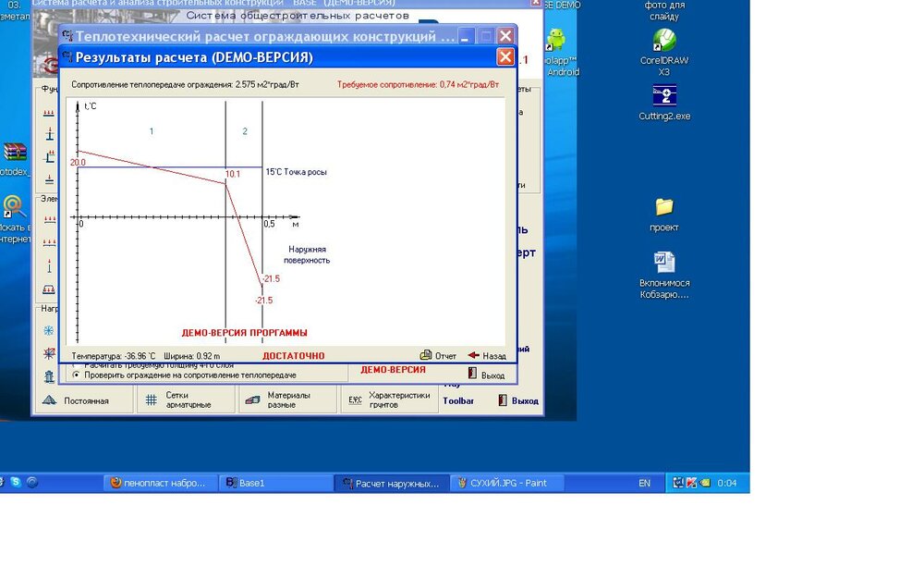Screen dimensions: 924x578
Task: Open Характеристики грунтов button
Action: (x=355, y=400)
